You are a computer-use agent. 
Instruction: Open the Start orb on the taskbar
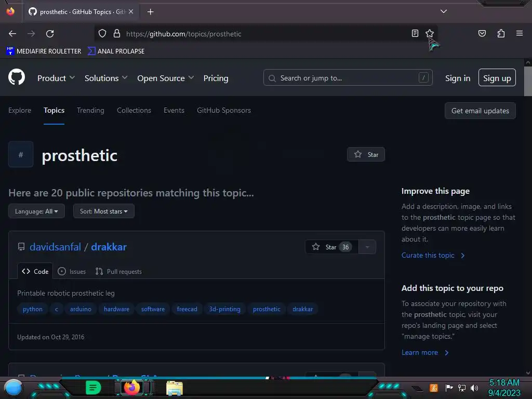[13, 388]
